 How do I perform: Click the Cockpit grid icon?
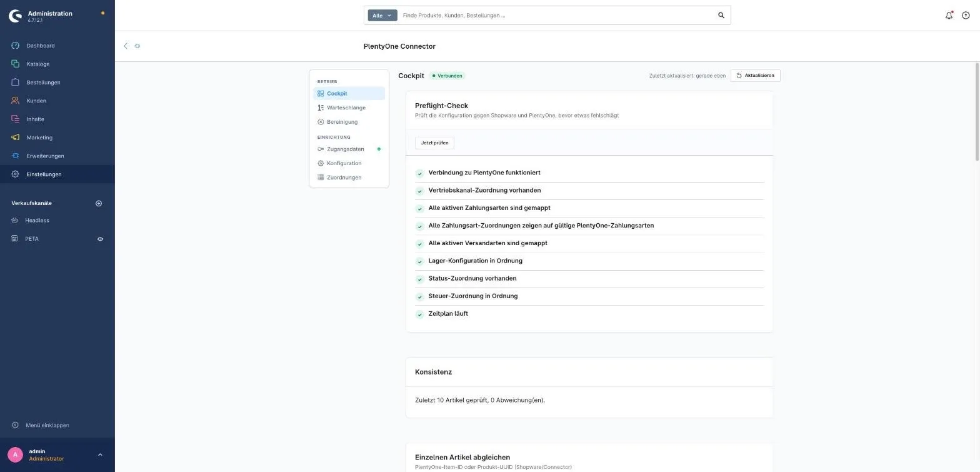(321, 94)
